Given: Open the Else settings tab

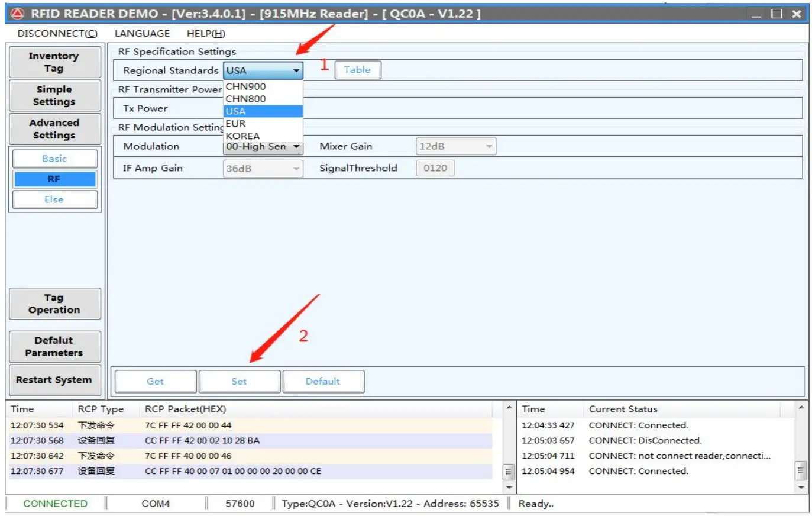Looking at the screenshot, I should tap(54, 199).
